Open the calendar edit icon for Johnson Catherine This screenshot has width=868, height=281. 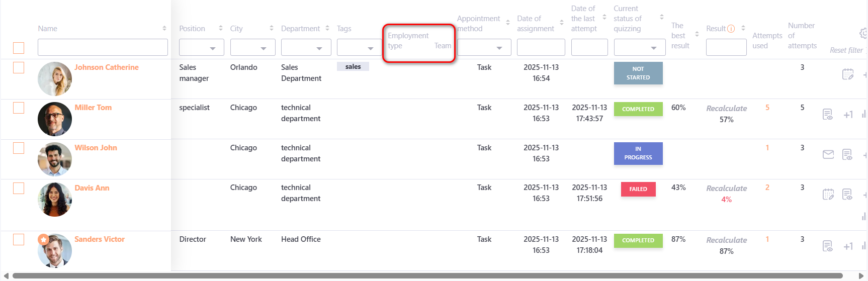point(848,74)
